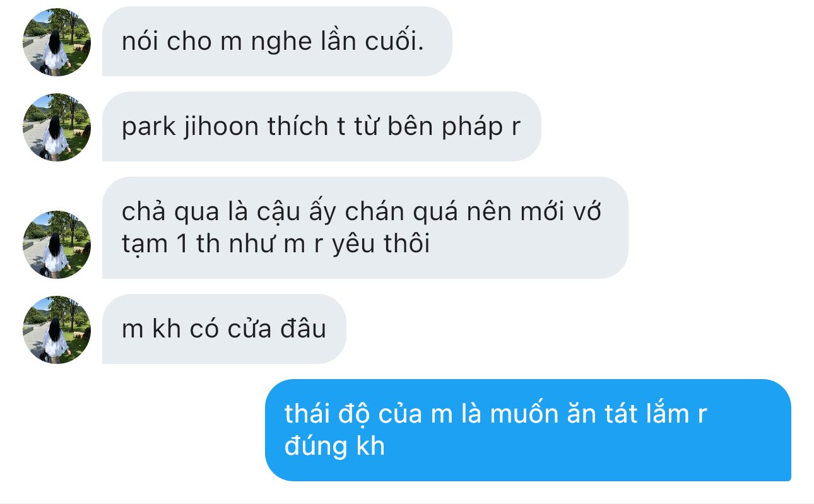Screen dimensions: 814x504
Task: Select the avatar beside the "chả qua là cậu ấy" message
Action: coord(57,244)
